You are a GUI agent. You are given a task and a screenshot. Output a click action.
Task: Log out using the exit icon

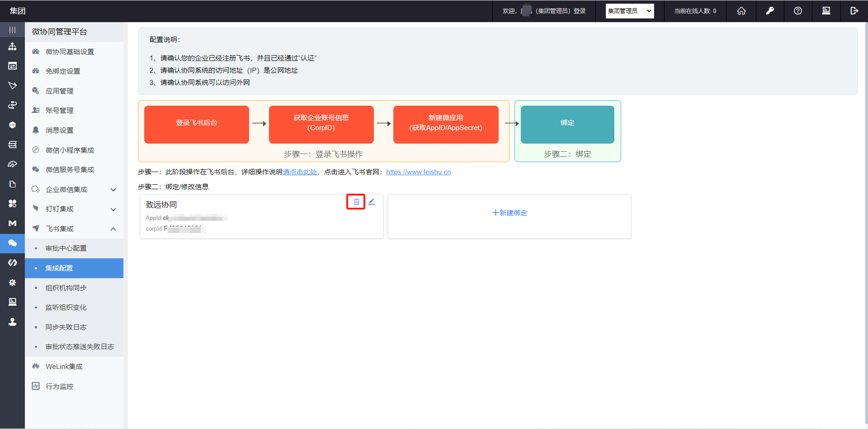pos(854,11)
